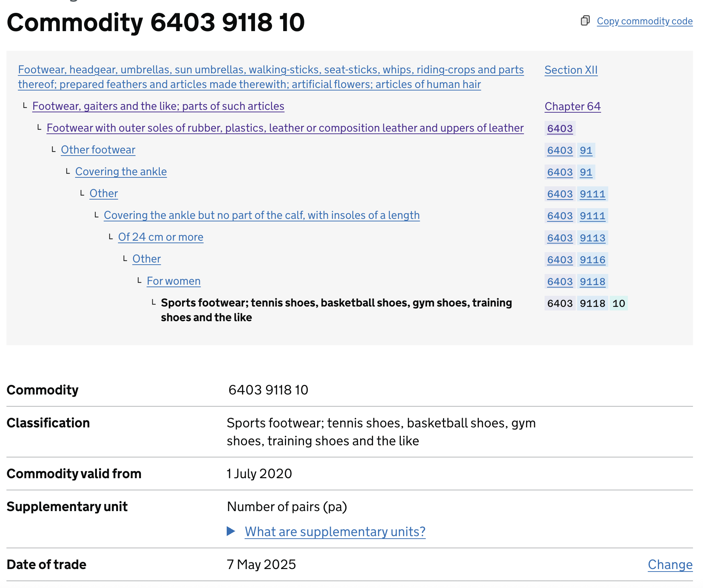The image size is (703, 588).
Task: Open Chapter 64
Action: 572,106
